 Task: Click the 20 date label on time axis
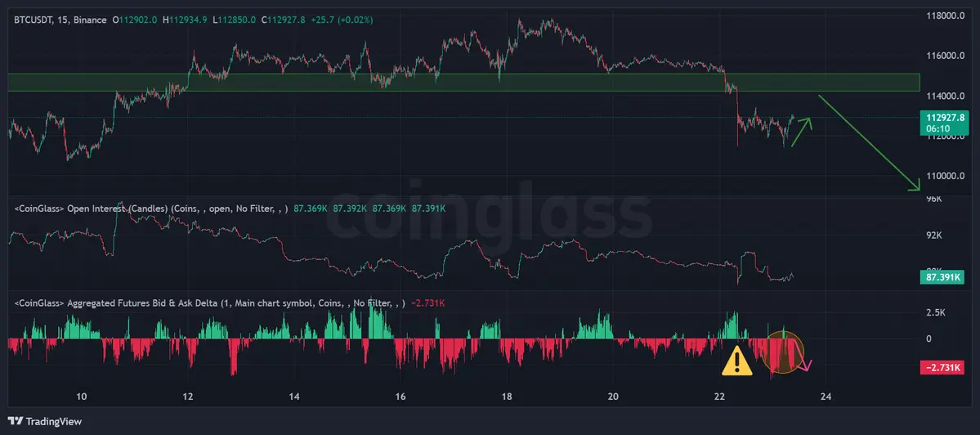613,397
